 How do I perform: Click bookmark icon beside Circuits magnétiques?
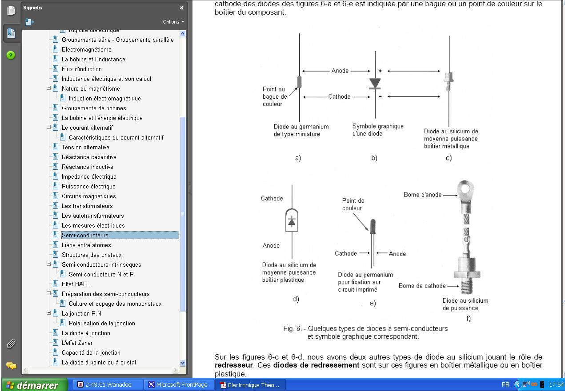56,196
